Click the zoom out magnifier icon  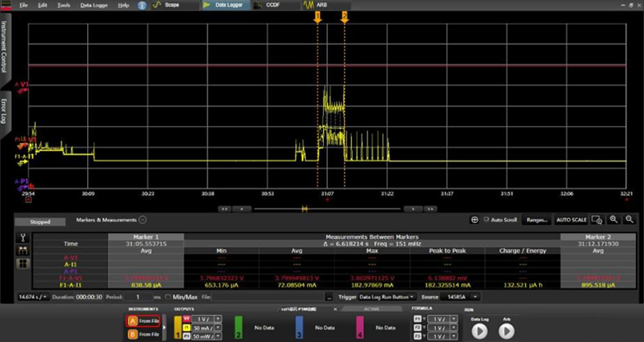pos(630,219)
